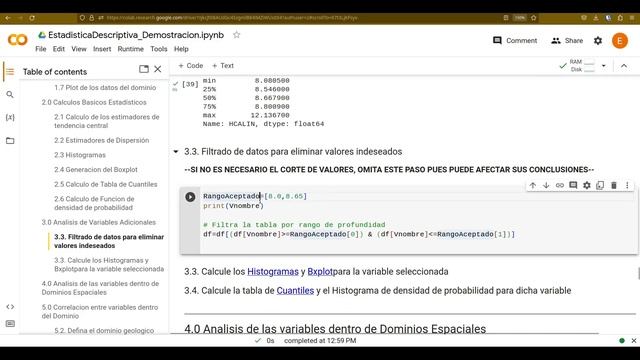Open the Tools menu

[x=159, y=49]
